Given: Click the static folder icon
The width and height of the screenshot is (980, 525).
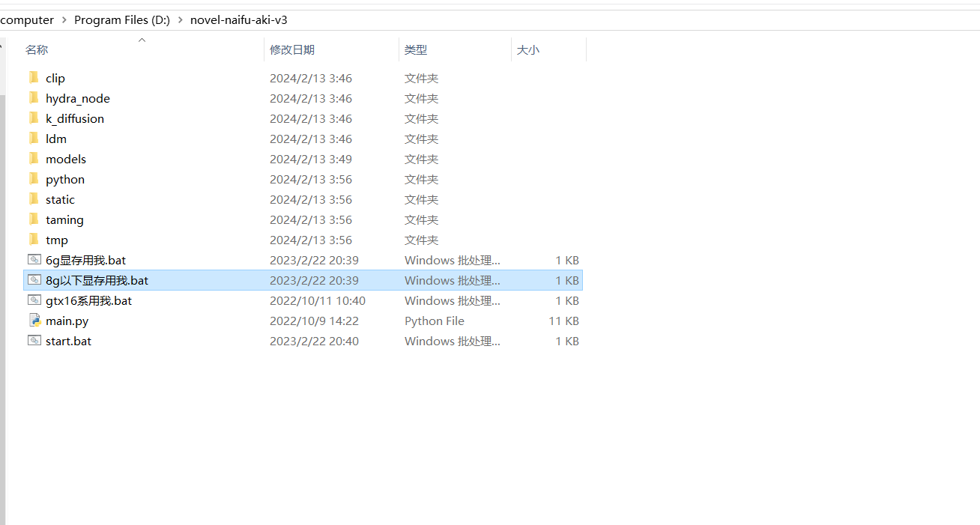Looking at the screenshot, I should pyautogui.click(x=34, y=199).
